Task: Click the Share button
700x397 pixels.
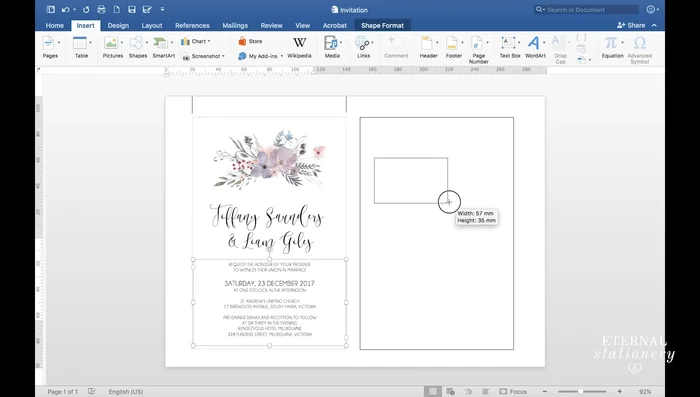Action: 631,25
